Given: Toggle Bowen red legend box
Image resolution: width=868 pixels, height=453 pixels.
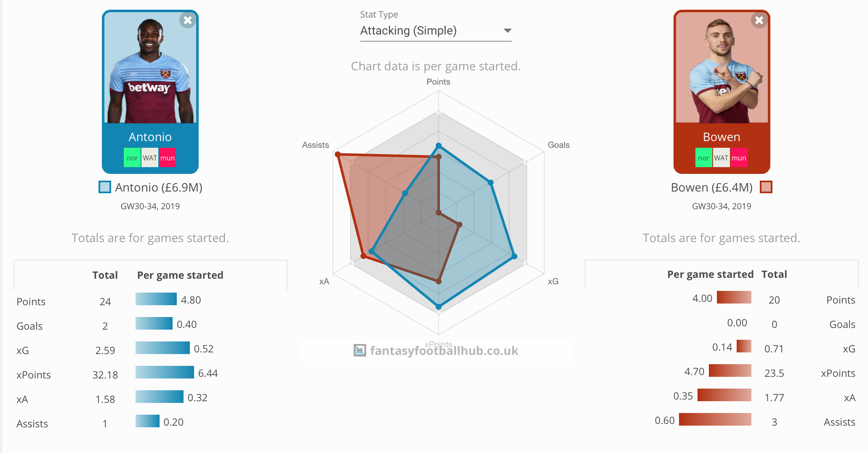Looking at the screenshot, I should (766, 187).
